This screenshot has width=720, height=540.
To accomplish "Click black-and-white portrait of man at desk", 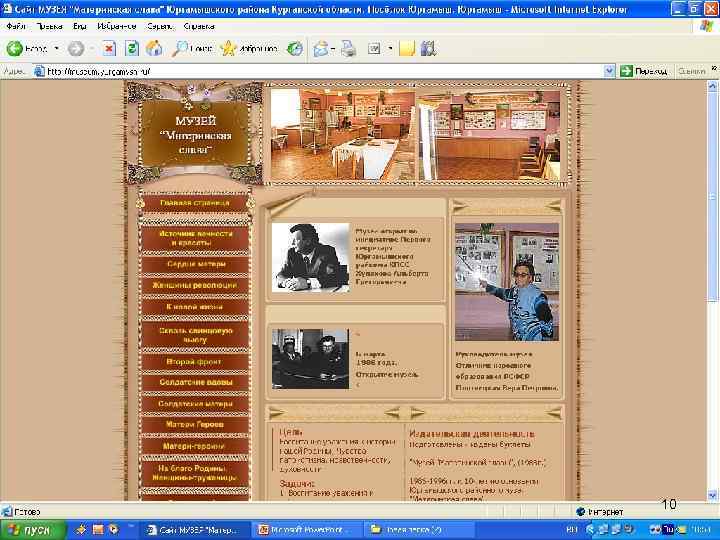I will pos(311,258).
